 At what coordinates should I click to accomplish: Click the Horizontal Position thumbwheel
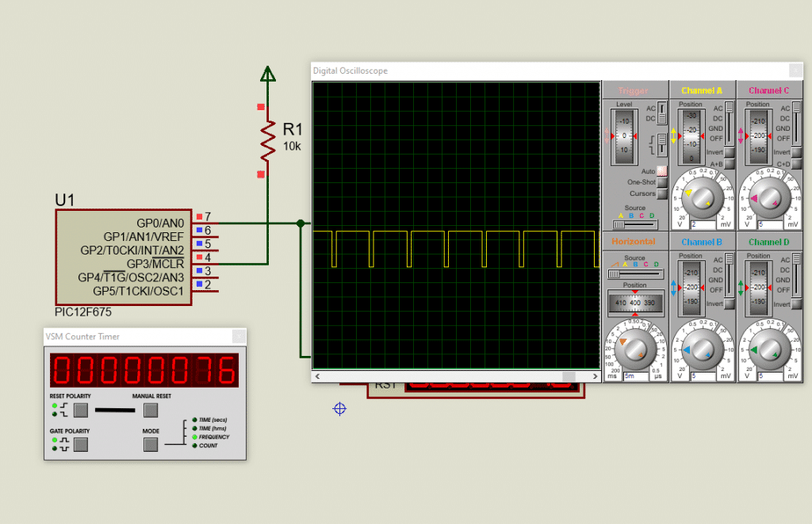coord(635,303)
